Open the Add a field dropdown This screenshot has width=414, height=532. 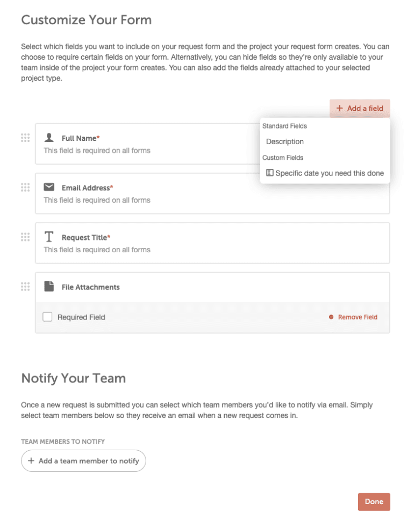(x=360, y=108)
